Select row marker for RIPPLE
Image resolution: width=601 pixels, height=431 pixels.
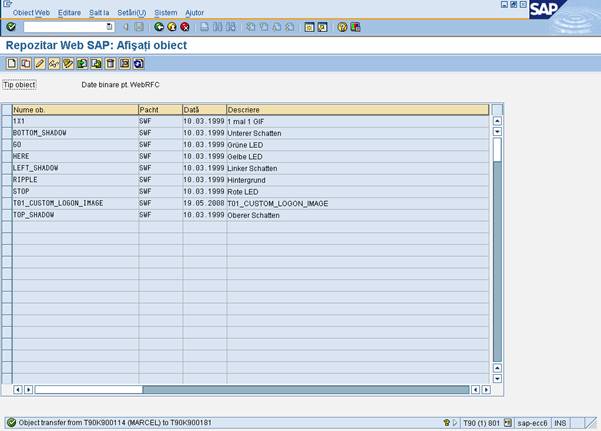(x=7, y=180)
